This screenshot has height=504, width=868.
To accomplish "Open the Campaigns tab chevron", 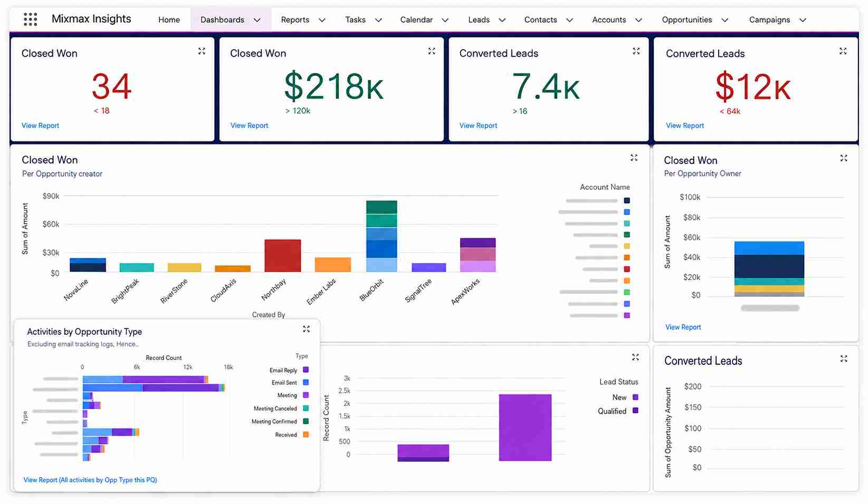I will coord(803,20).
